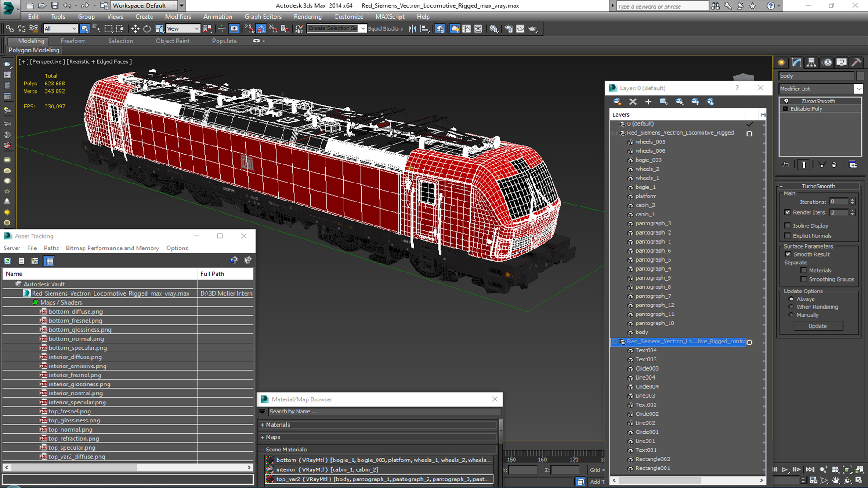Toggle TurboSmooth modifier lightbulb visibility
The image size is (868, 488).
tap(786, 101)
